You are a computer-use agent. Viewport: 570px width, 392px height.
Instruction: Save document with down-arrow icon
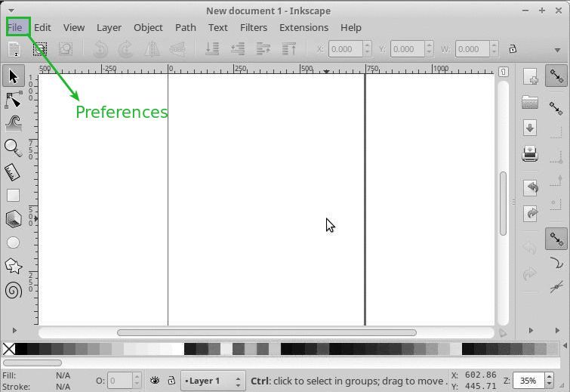coord(530,128)
